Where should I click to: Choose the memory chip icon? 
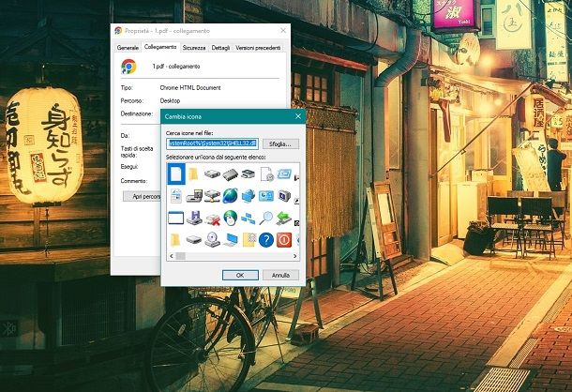click(x=230, y=173)
